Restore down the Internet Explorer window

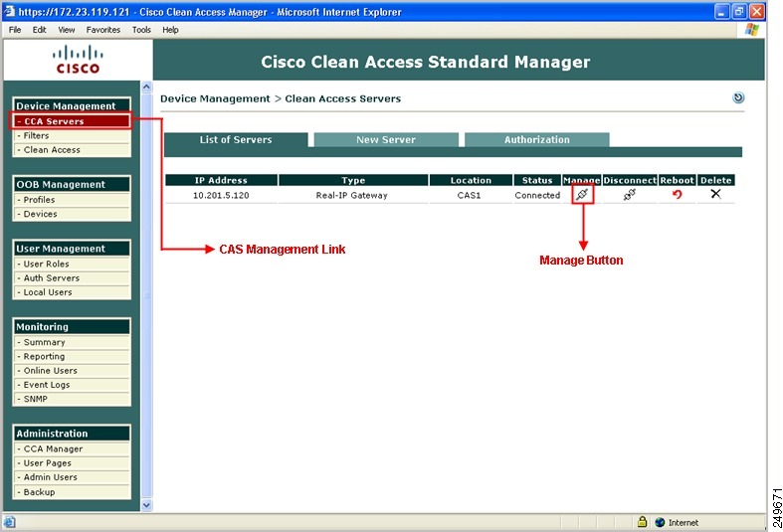[739, 12]
